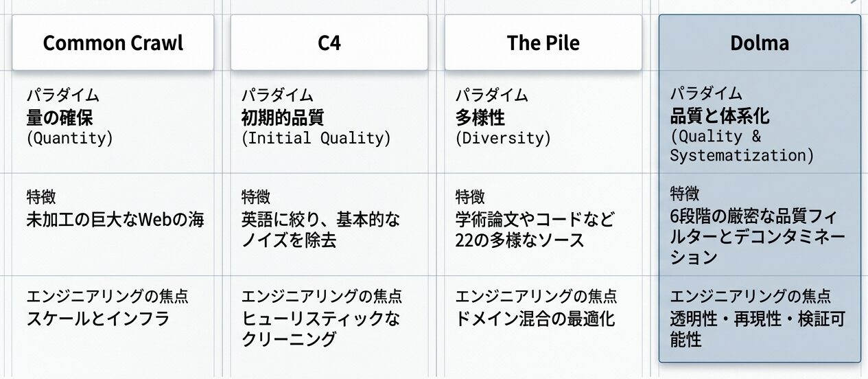Select the highlighted Dolma header
This screenshot has height=379, width=868.
(x=760, y=43)
